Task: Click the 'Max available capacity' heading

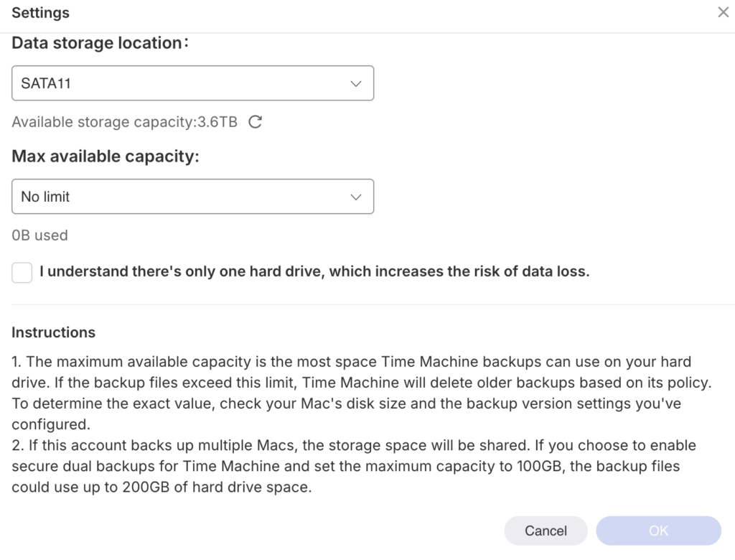Action: click(x=105, y=157)
